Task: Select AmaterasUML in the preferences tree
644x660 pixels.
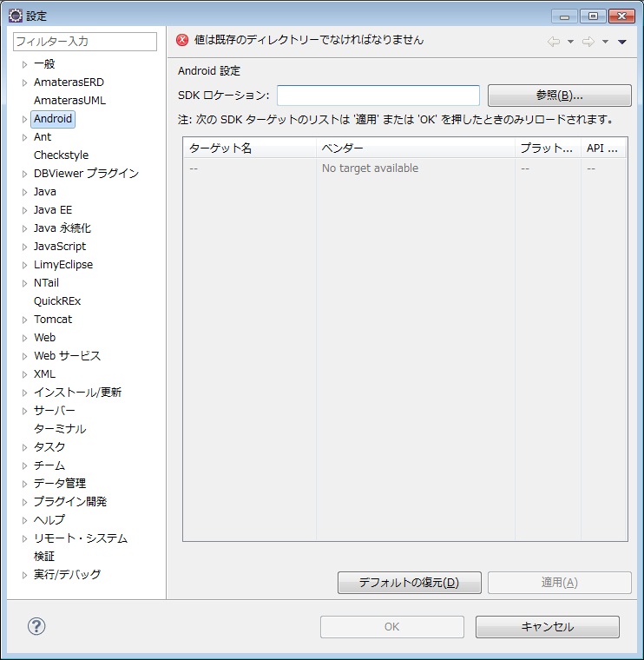Action: tap(69, 101)
